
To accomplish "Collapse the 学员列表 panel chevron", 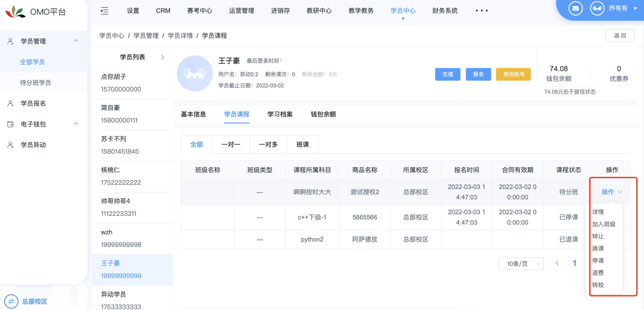I will pyautogui.click(x=163, y=57).
